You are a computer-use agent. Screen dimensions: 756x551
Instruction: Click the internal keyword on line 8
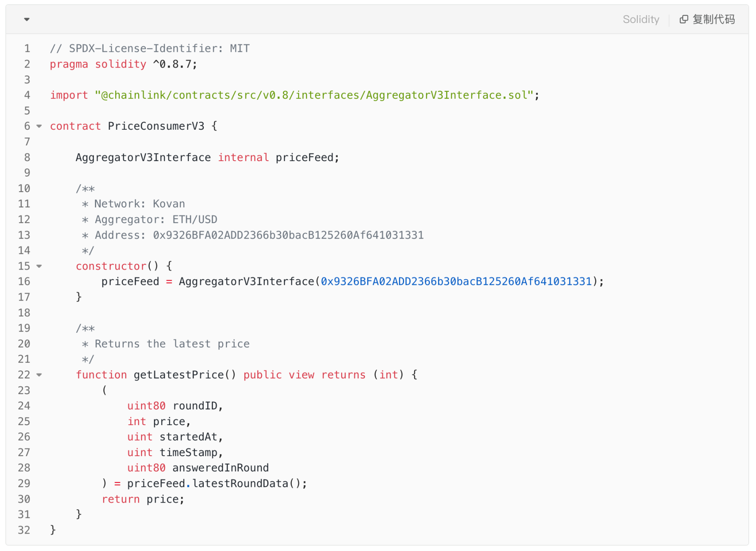243,158
